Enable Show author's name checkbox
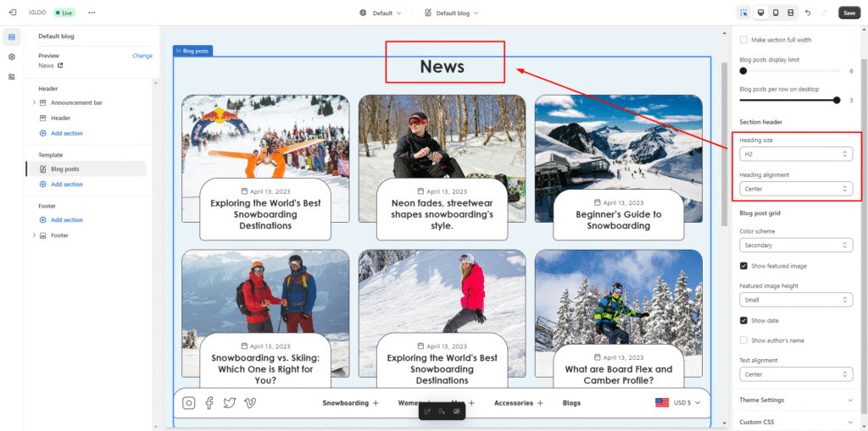The height and width of the screenshot is (431, 868). 743,340
